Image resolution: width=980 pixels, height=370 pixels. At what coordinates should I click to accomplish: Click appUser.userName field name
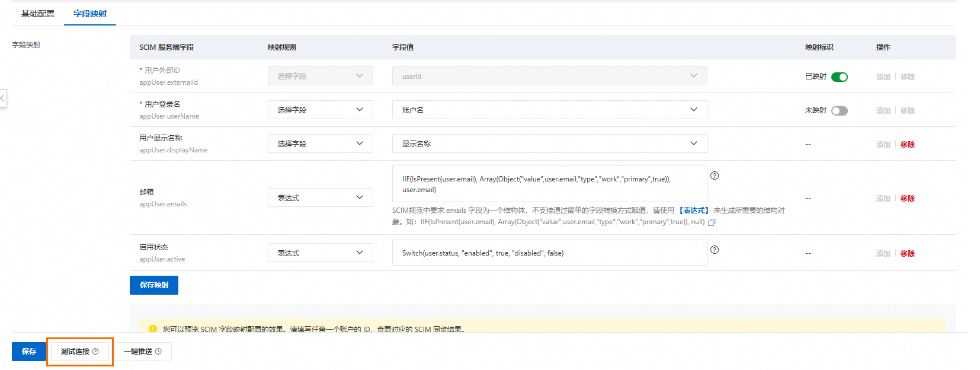(x=169, y=116)
